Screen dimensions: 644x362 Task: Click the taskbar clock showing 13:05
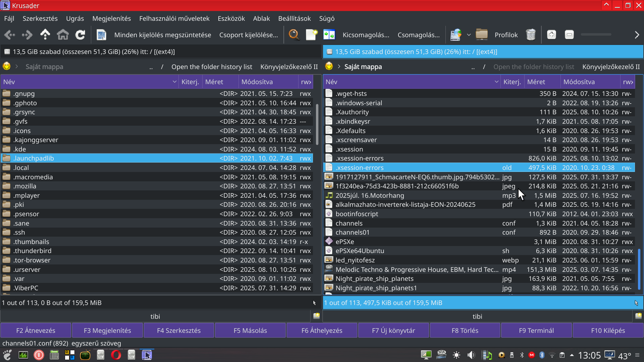click(x=589, y=355)
